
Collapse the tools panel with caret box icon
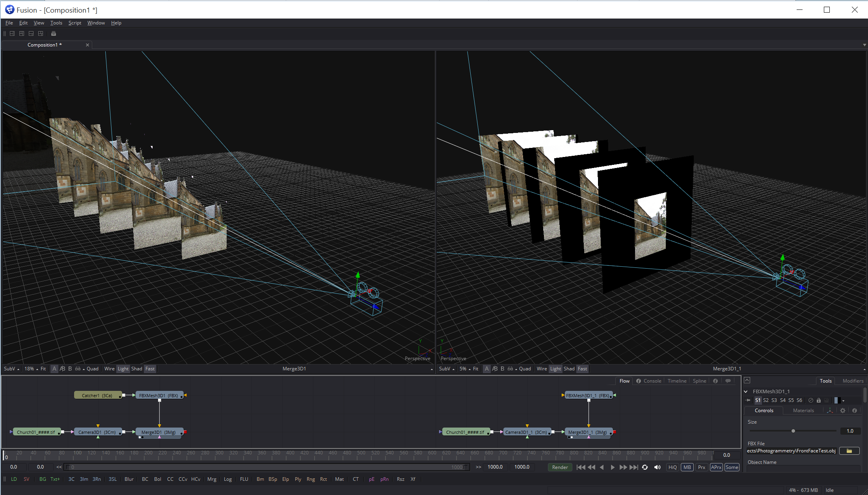(x=747, y=380)
